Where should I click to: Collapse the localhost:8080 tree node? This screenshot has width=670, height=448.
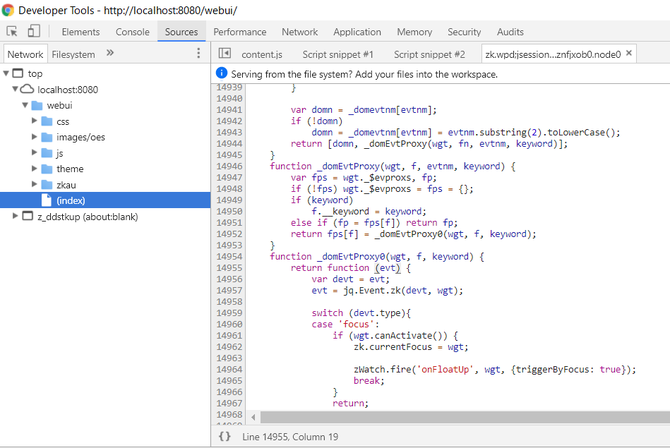click(15, 89)
